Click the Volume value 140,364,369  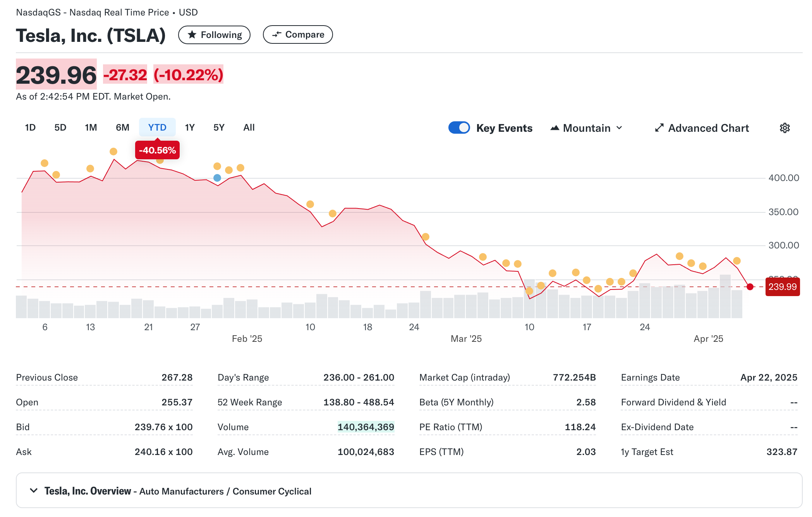[x=366, y=427]
